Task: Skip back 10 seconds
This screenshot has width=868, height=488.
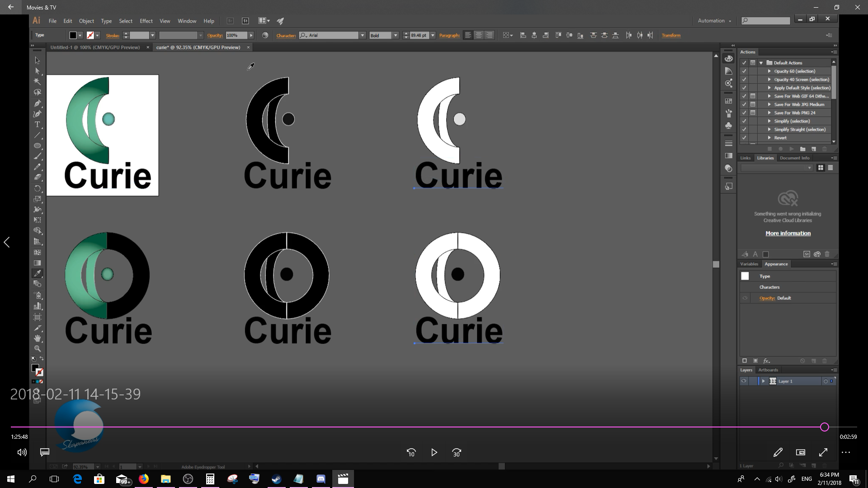Action: point(411,452)
